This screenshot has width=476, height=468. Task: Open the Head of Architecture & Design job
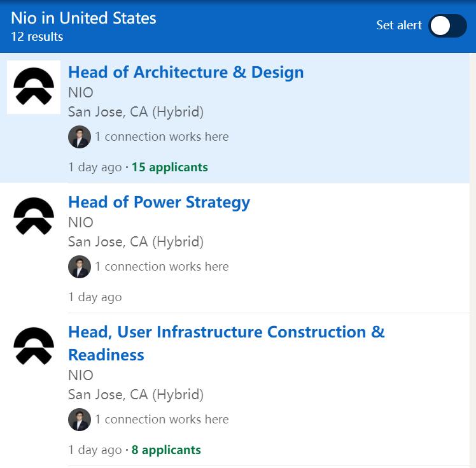click(186, 72)
